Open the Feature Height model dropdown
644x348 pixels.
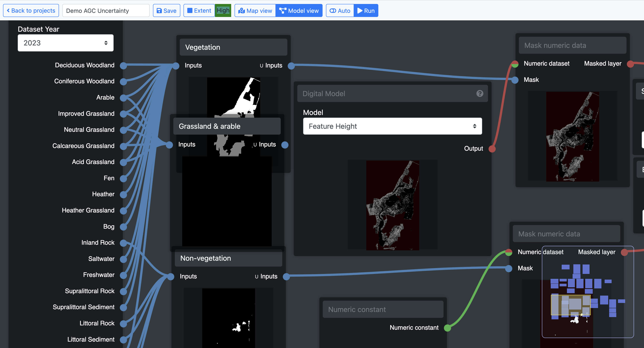coord(392,126)
